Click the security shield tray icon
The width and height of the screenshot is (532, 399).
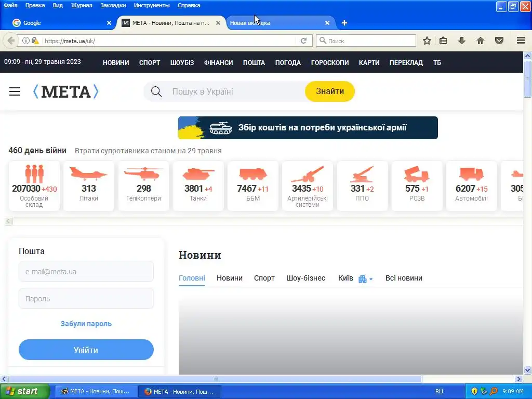click(474, 391)
